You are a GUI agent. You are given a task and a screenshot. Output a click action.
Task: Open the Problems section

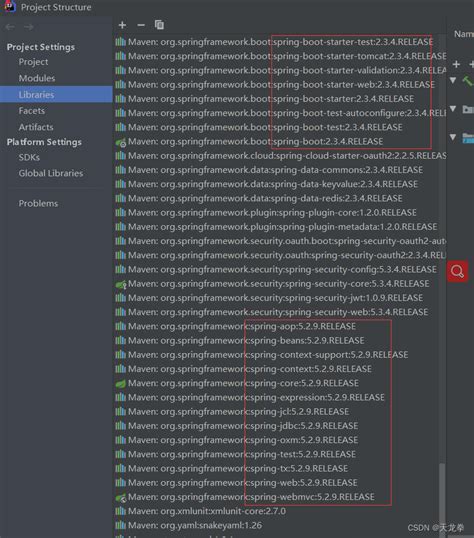38,203
